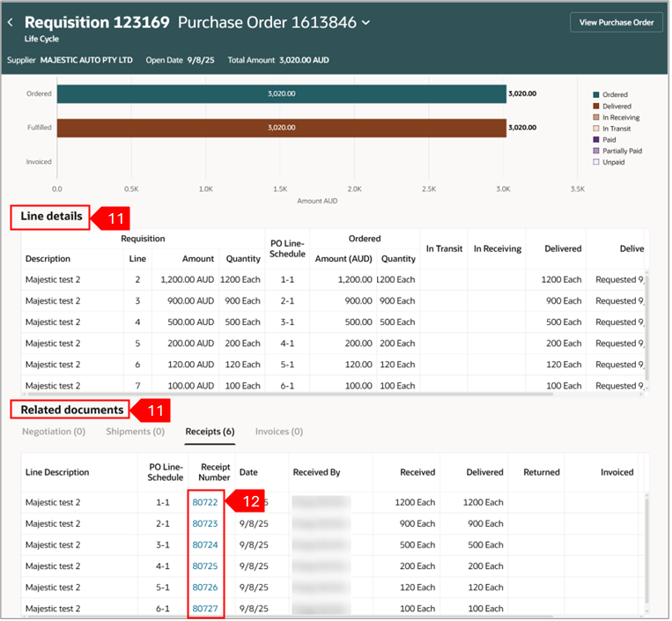Switch to the Negotiation (0) tab

(x=53, y=432)
